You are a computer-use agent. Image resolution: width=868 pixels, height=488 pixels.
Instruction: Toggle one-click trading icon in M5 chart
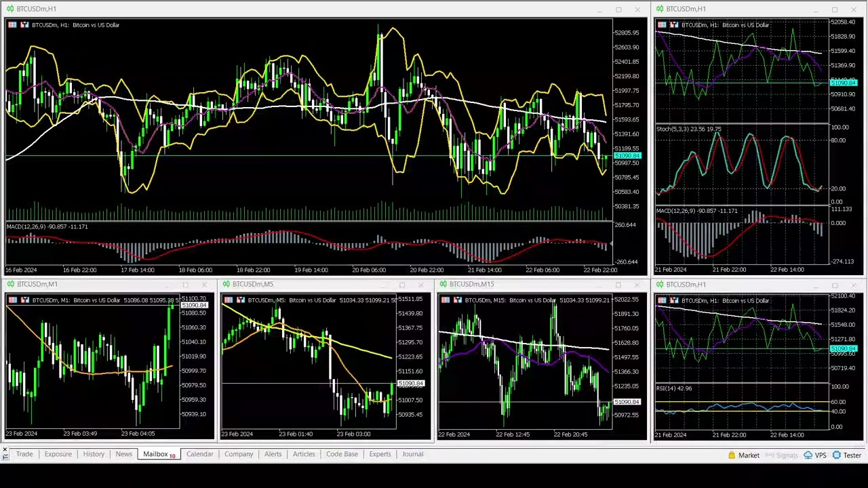[241, 300]
